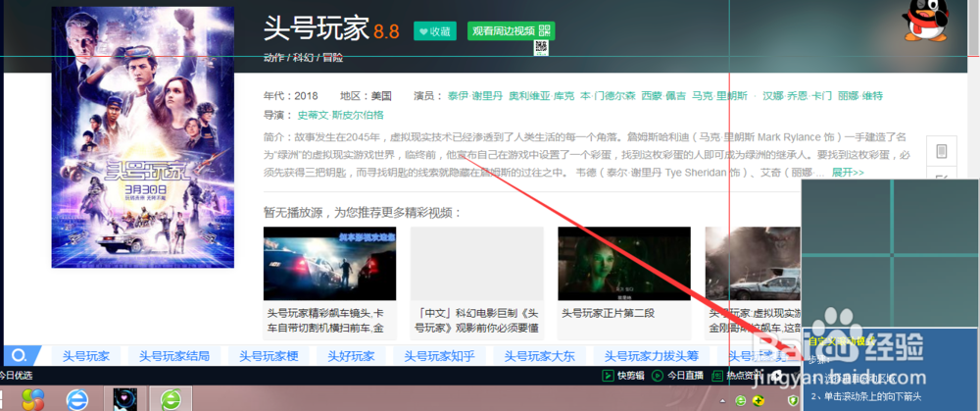Viewport: 980px width, 411px height.
Task: Open the 精彩飙车镜头 video thumbnail
Action: tap(329, 263)
